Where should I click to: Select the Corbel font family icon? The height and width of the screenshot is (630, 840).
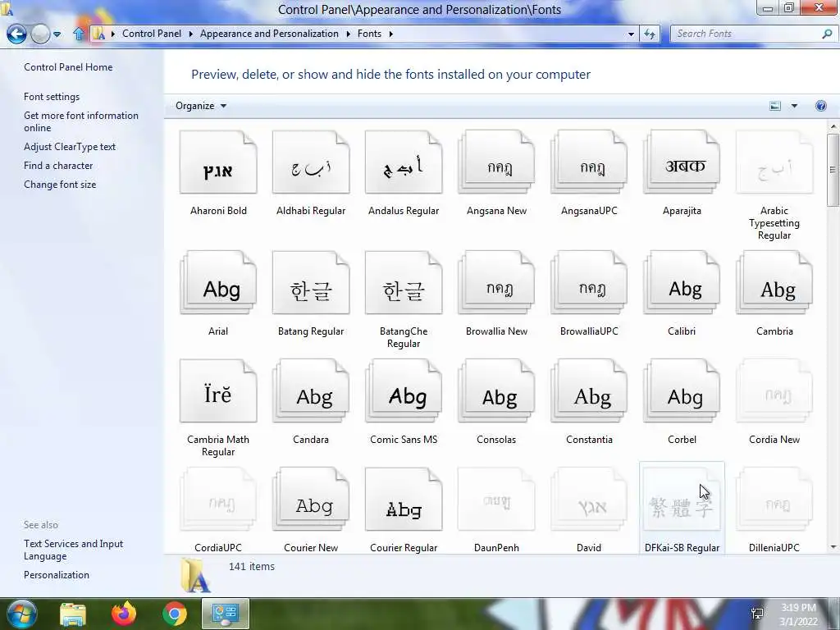pos(682,391)
